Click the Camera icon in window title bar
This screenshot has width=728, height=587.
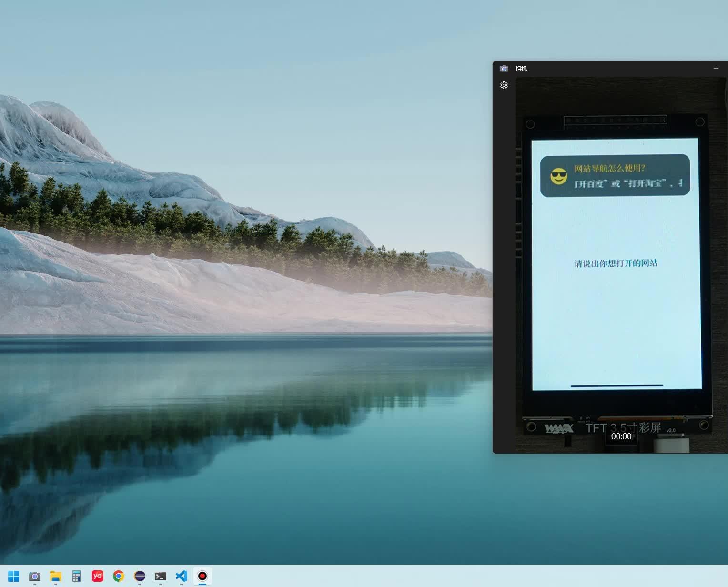click(504, 69)
